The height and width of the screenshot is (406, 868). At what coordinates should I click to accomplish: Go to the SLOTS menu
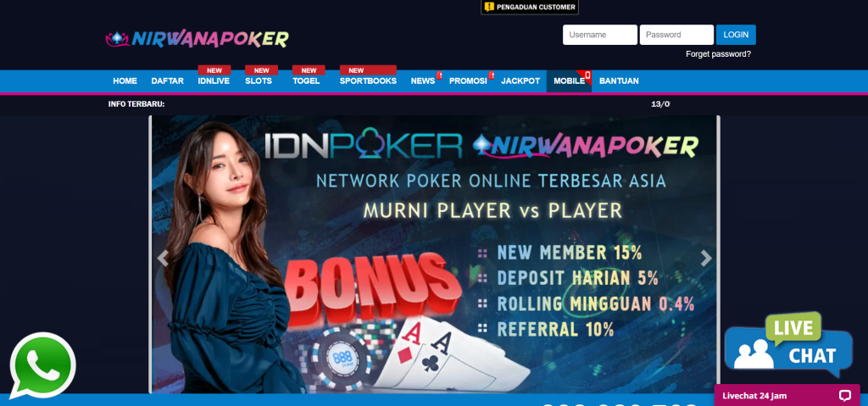(259, 81)
